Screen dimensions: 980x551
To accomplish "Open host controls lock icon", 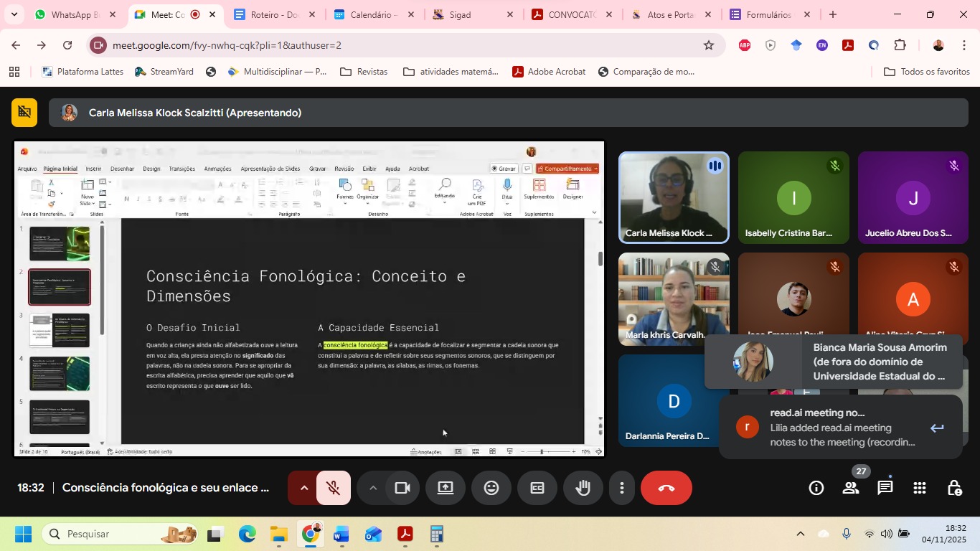I will pyautogui.click(x=954, y=488).
